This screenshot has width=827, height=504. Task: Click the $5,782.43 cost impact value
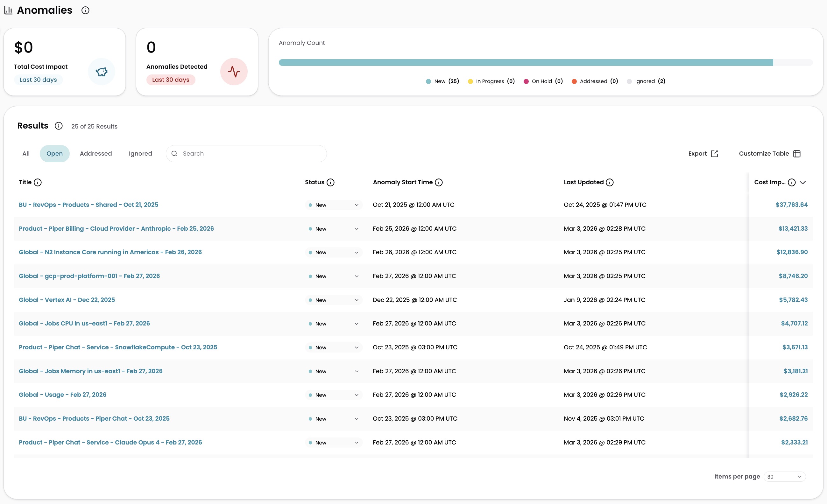click(794, 300)
